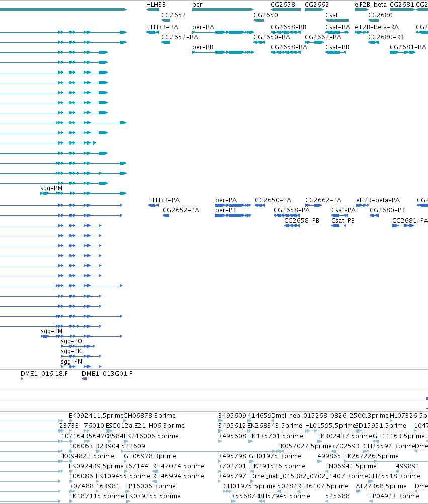Select the CG2650 gene label
Viewport: 428px width, 504px height.
pyautogui.click(x=266, y=15)
